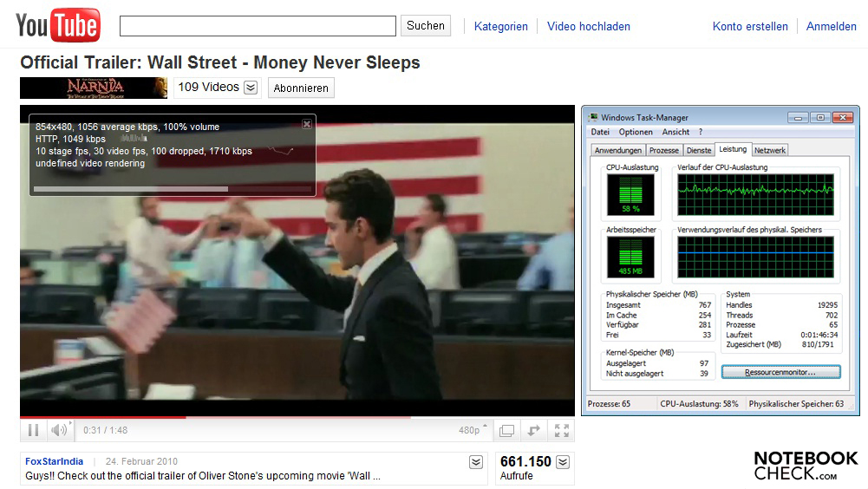Click the video title 'Wall Street - Money Never Sleeps'
The image size is (868, 489).
(284, 62)
